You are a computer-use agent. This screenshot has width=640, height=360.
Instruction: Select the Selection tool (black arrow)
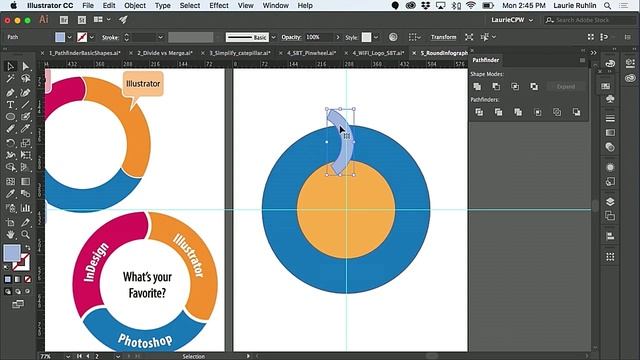(11, 66)
